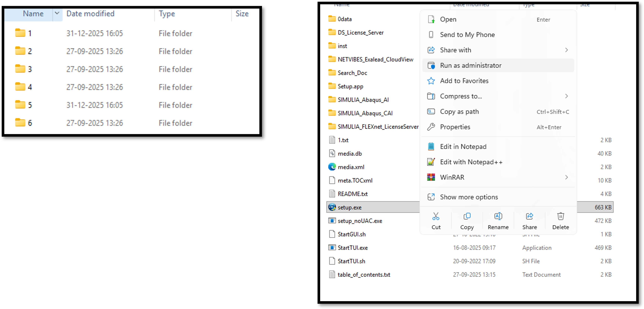
Task: Click the setup.exe globe icon
Action: point(332,207)
